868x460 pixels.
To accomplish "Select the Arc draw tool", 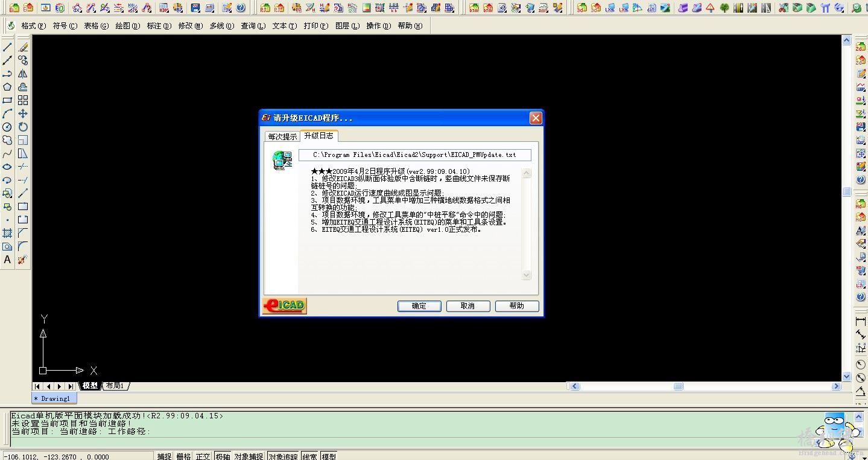I will coord(7,113).
